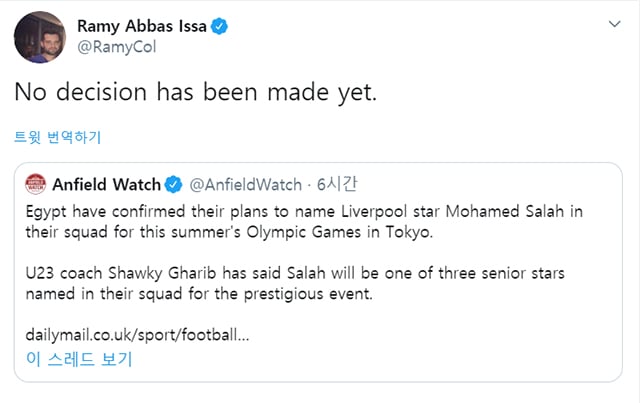Expand the tweet options chevron menu
The image size is (640, 403).
coord(614,24)
